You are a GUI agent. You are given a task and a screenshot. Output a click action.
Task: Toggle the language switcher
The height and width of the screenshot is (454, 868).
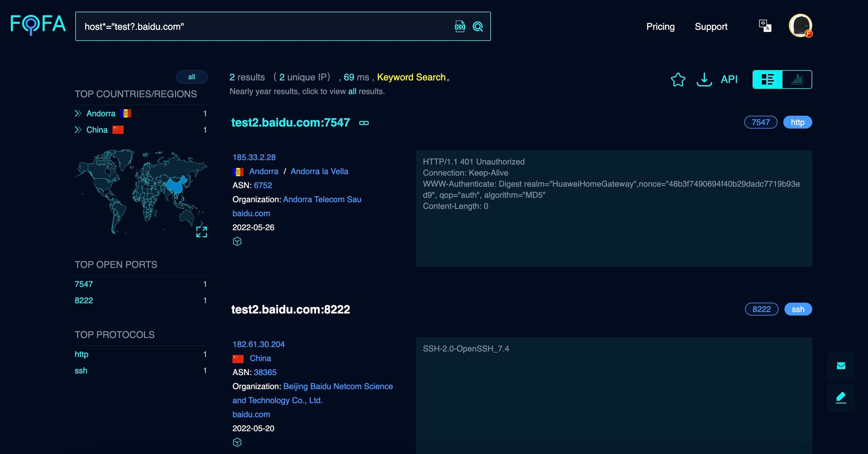coord(765,25)
